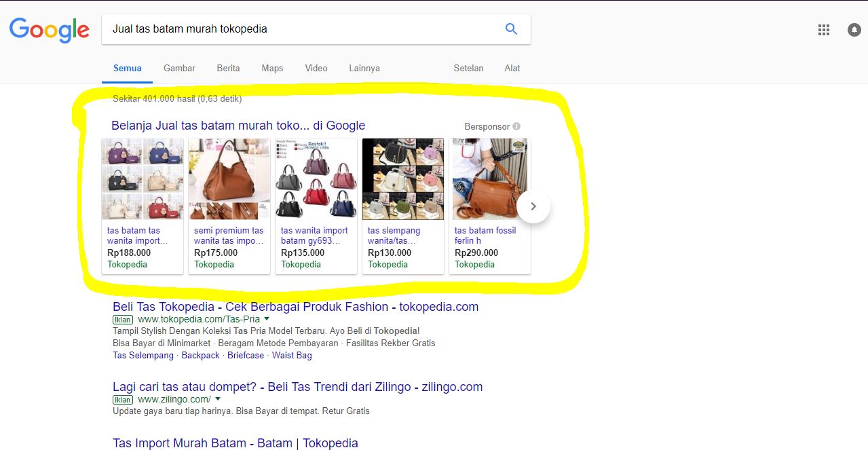Click the 'tas wanita import batam gy693' title
The width and height of the screenshot is (868, 450).
[314, 236]
